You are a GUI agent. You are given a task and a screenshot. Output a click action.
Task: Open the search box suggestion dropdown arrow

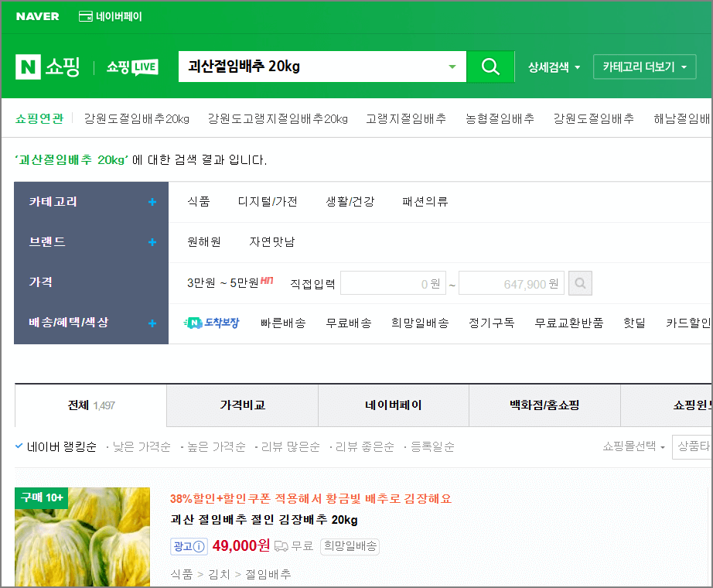(x=452, y=67)
